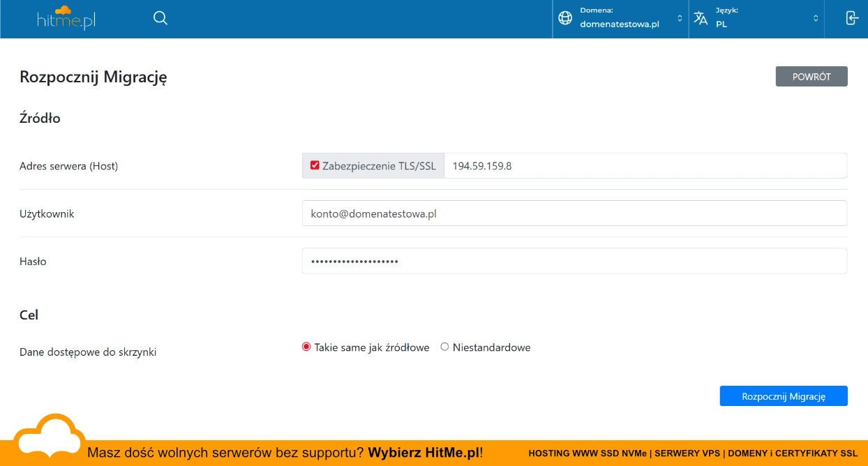Viewport: 868px width, 466px height.
Task: Open the Domena domenatestowa.pl dropdown
Action: [620, 19]
